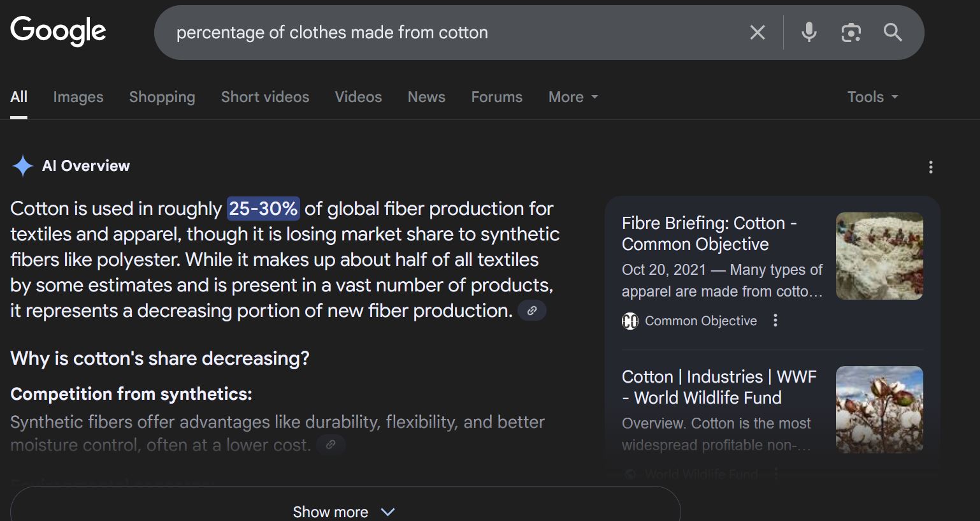The height and width of the screenshot is (521, 980).
Task: Click source link icon after first paragraph
Action: pos(531,311)
